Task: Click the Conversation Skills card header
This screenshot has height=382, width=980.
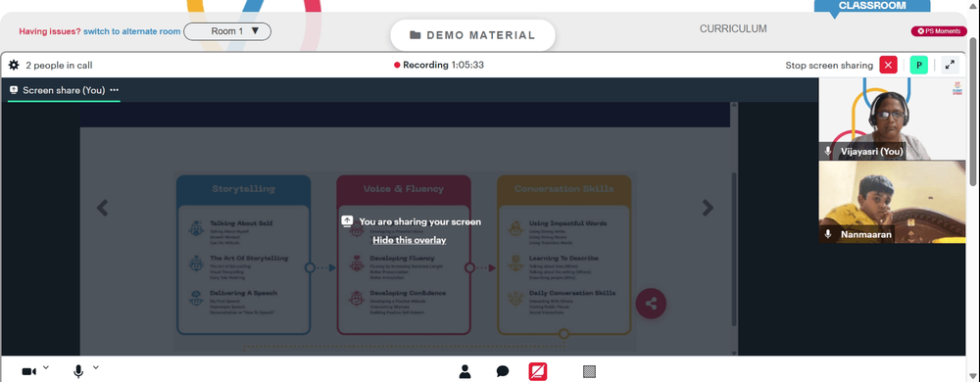Action: [x=563, y=188]
